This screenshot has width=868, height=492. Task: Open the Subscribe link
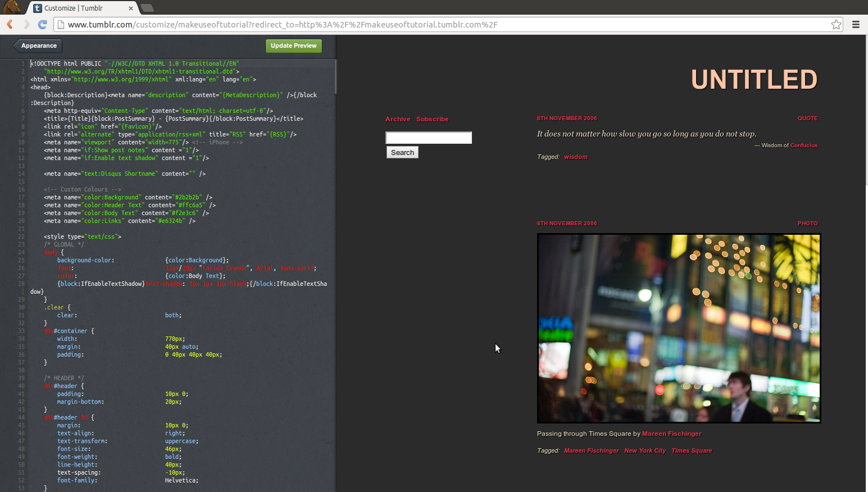point(432,119)
